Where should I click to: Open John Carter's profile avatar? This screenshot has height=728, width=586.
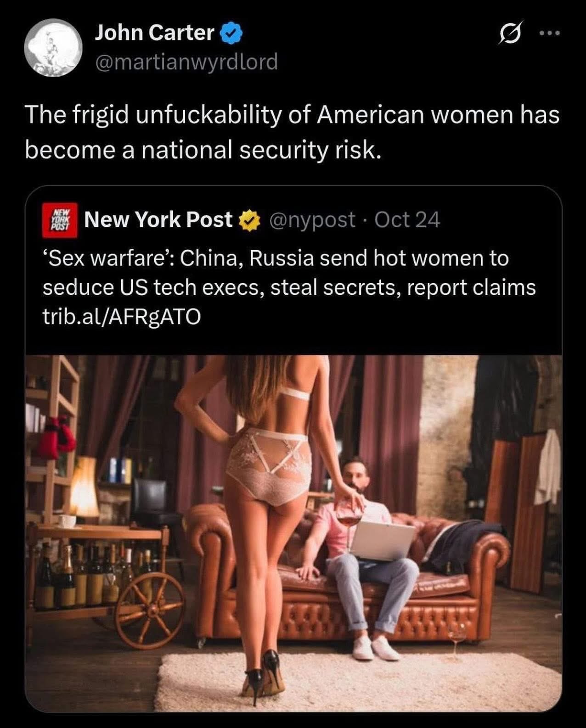(x=53, y=47)
